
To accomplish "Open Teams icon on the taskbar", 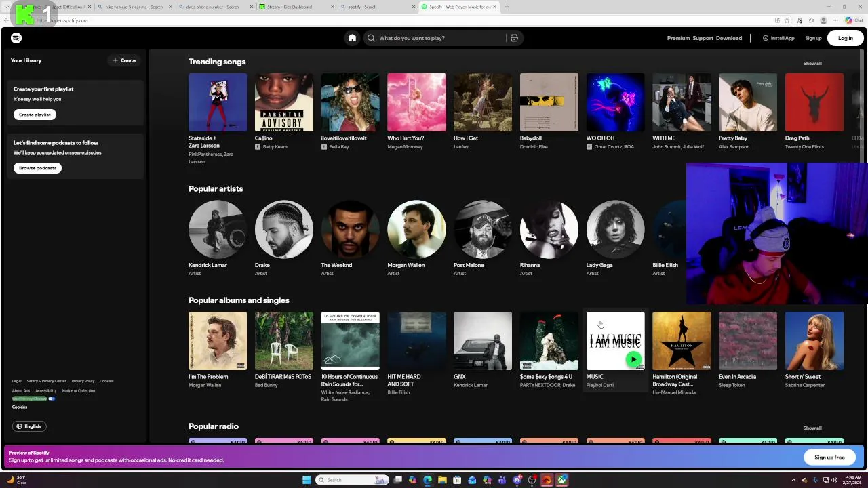I will 502,480.
